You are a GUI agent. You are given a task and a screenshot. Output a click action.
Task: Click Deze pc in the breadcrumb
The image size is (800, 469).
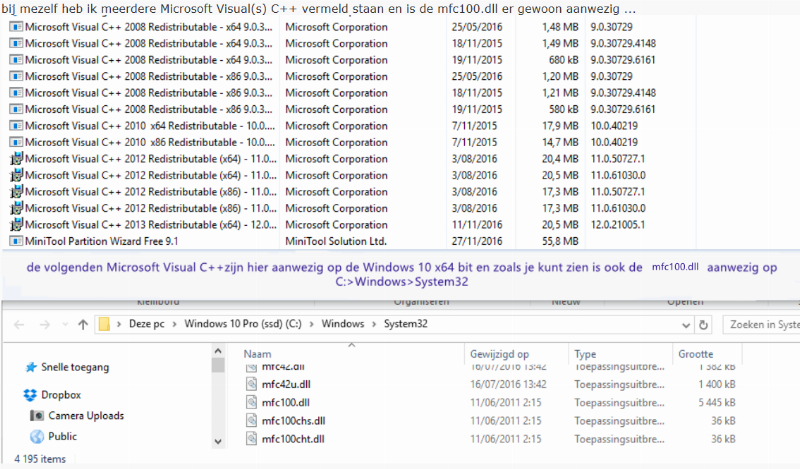148,325
